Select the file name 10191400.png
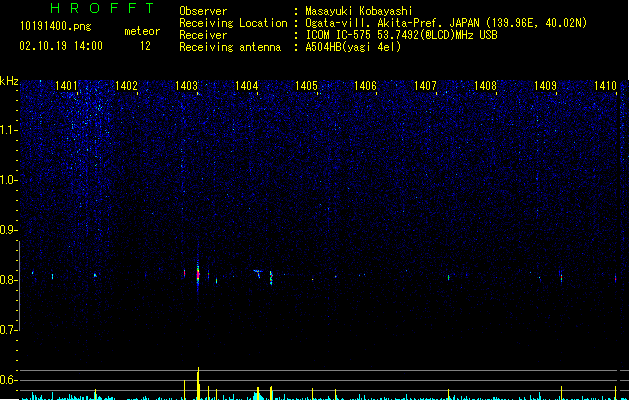This screenshot has height=400, width=629. pyautogui.click(x=56, y=27)
